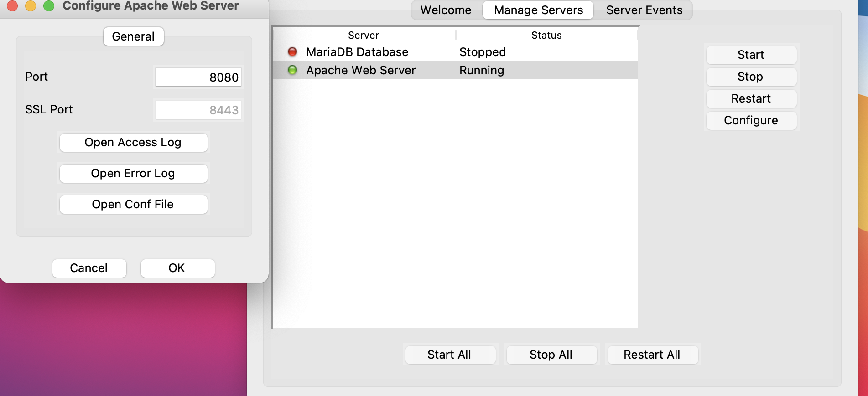Click the Server column header
This screenshot has height=396, width=868.
[364, 35]
